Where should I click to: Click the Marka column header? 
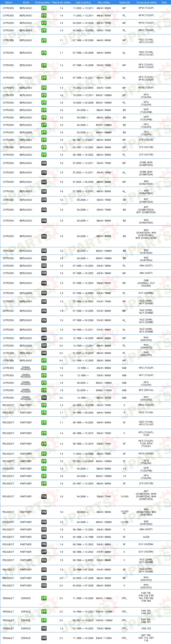9,2
